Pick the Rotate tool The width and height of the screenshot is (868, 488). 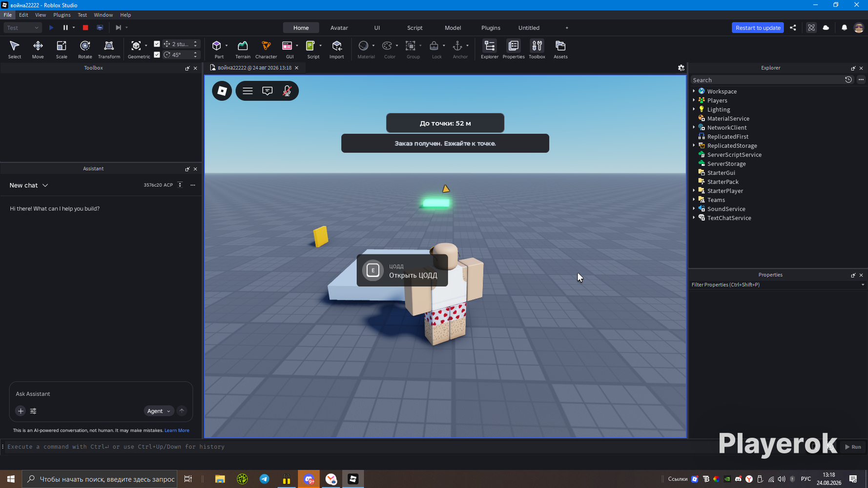(85, 49)
